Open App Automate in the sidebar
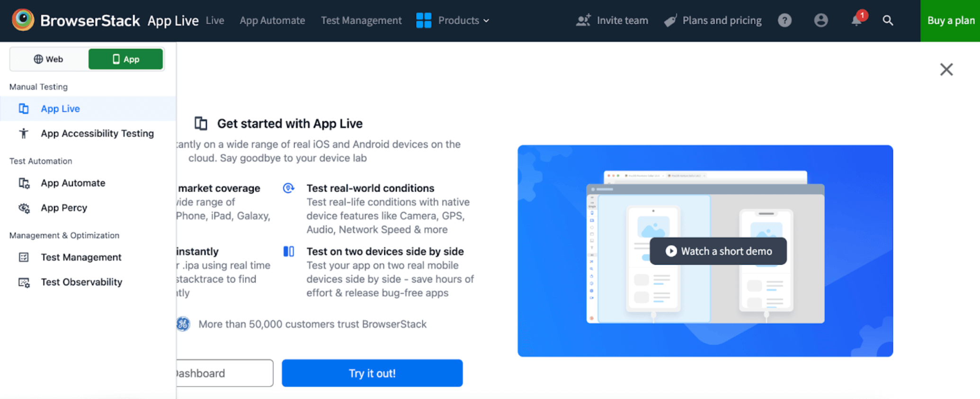Screen dimensions: 980x399 coord(88,183)
